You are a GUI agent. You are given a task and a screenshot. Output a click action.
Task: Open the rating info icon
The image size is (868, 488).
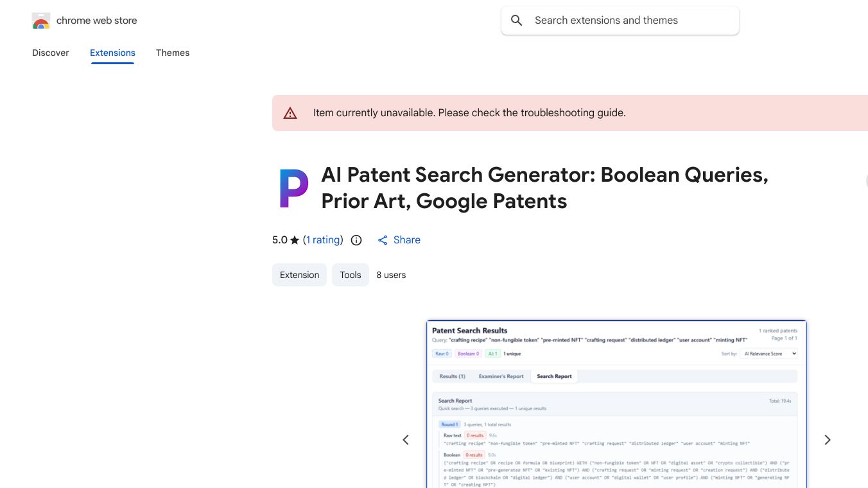(x=356, y=240)
